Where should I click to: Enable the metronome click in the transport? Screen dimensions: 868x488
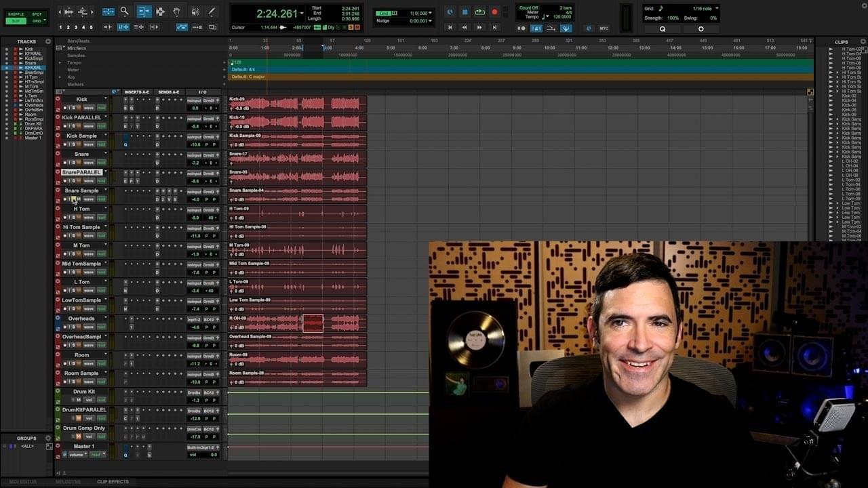point(536,28)
